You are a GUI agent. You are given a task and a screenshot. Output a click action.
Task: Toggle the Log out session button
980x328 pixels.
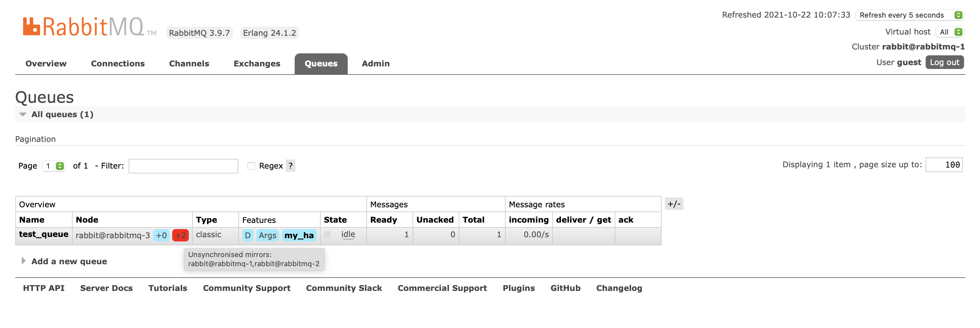point(945,62)
